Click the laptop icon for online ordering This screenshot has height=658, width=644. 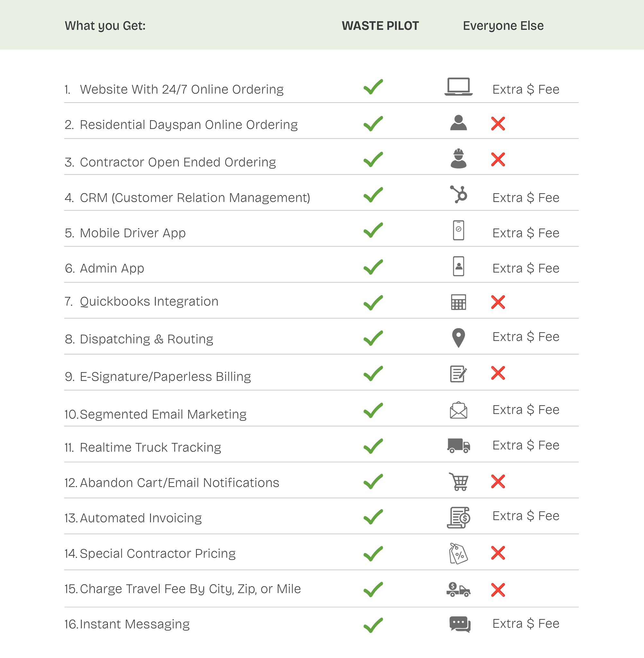click(x=458, y=87)
